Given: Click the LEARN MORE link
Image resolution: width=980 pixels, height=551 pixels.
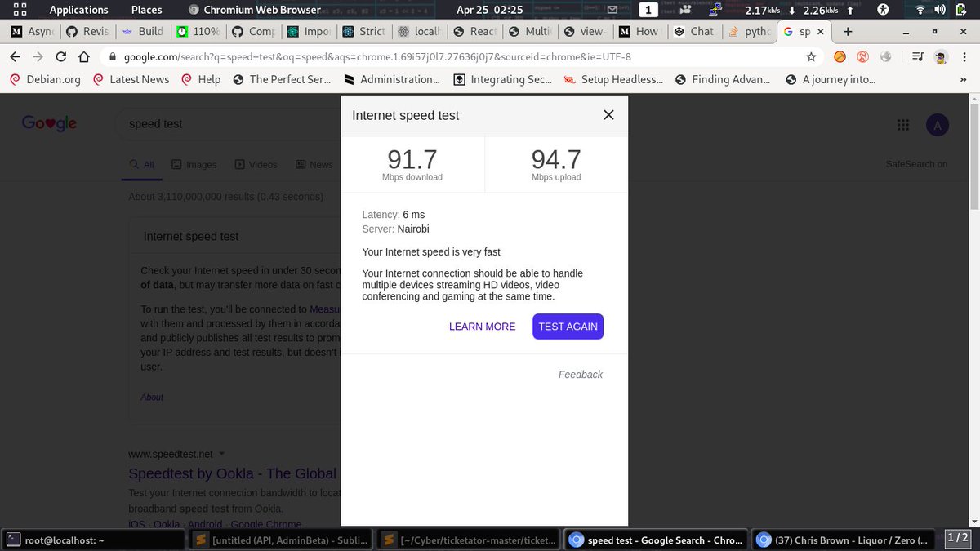Looking at the screenshot, I should (x=482, y=326).
